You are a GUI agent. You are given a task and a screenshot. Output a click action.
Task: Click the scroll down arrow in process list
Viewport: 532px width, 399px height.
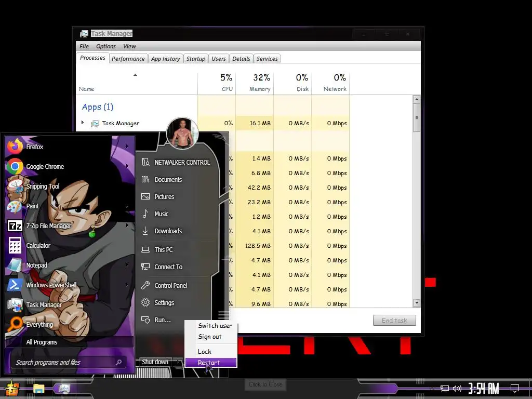click(416, 303)
